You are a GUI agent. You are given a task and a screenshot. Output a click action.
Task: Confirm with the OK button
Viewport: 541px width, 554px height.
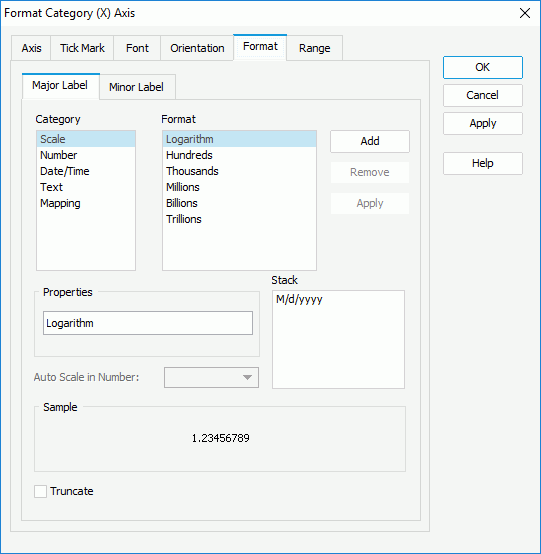pyautogui.click(x=483, y=67)
